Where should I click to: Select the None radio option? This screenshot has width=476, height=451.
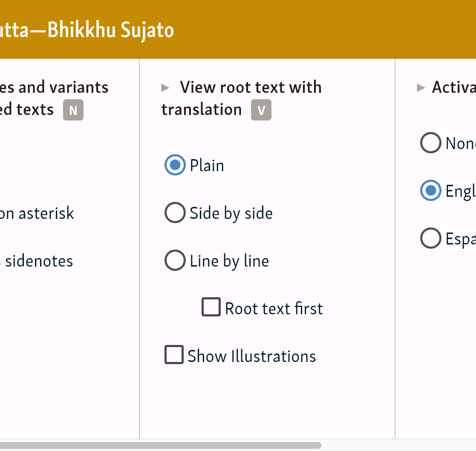pyautogui.click(x=430, y=143)
